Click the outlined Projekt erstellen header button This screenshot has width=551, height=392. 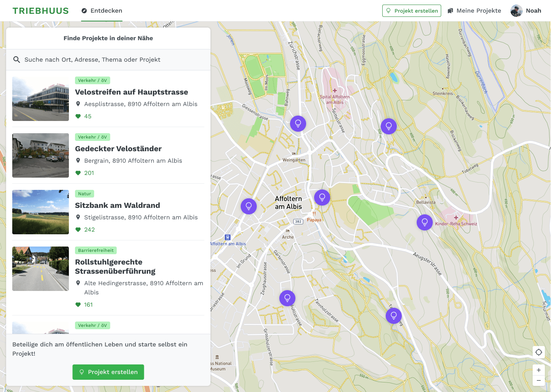click(411, 11)
